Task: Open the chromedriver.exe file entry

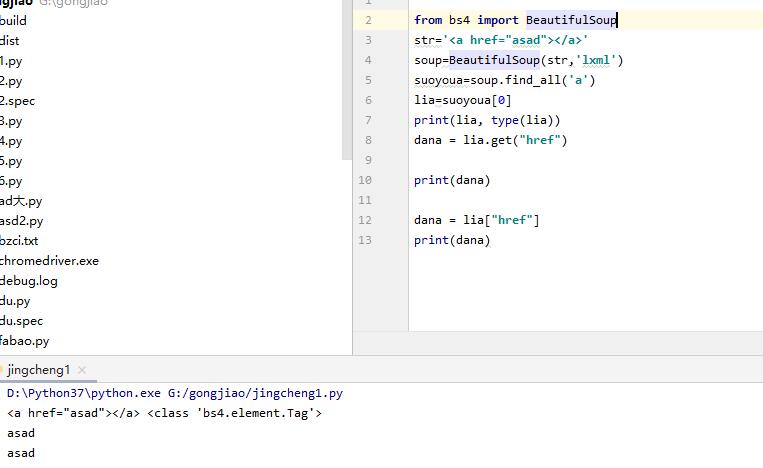Action: pos(49,260)
